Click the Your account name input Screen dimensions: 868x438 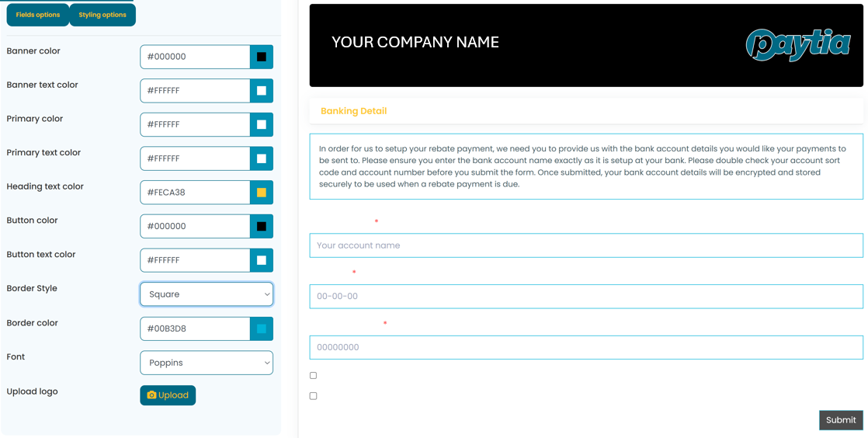click(586, 245)
